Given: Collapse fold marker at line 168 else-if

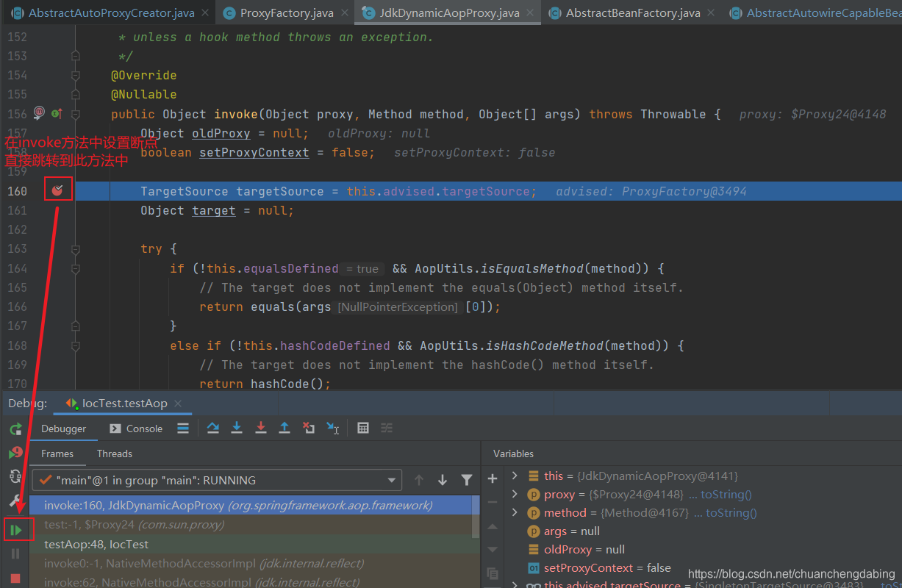Looking at the screenshot, I should (75, 345).
